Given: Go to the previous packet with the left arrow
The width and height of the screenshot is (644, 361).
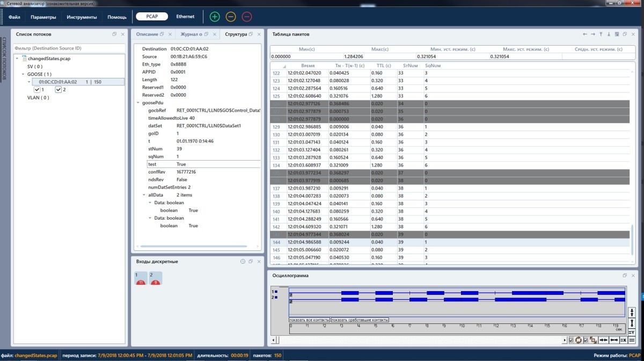Looking at the screenshot, I should pos(585,34).
